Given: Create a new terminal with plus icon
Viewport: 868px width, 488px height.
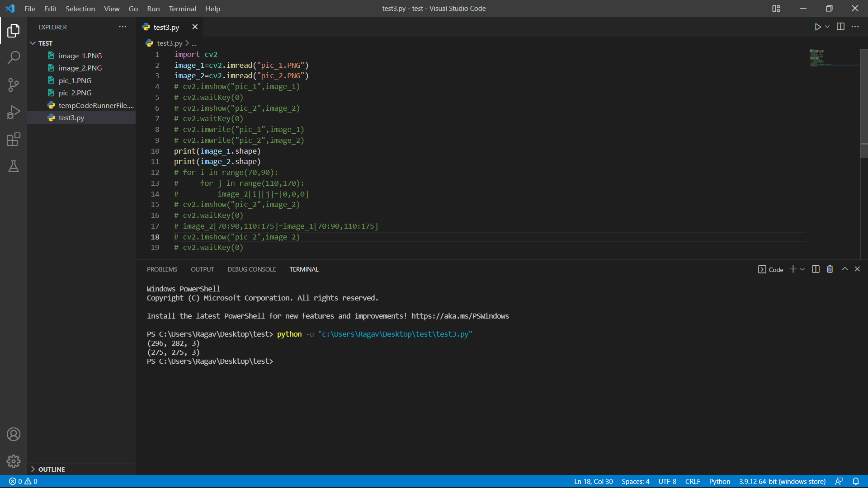Looking at the screenshot, I should tap(792, 269).
